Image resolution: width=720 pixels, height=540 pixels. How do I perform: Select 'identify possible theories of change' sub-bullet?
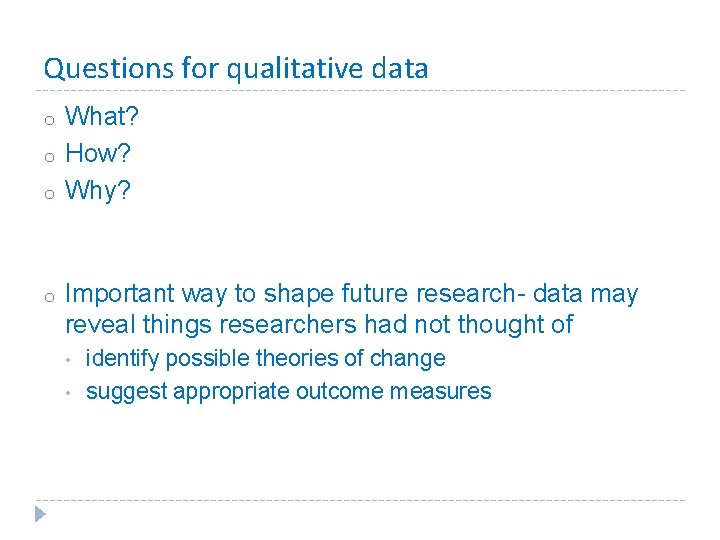tap(265, 358)
